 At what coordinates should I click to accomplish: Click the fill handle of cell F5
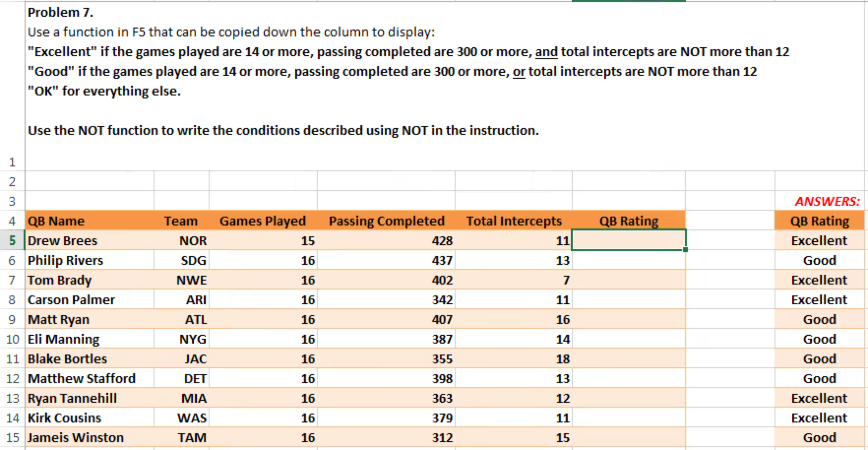[x=685, y=251]
